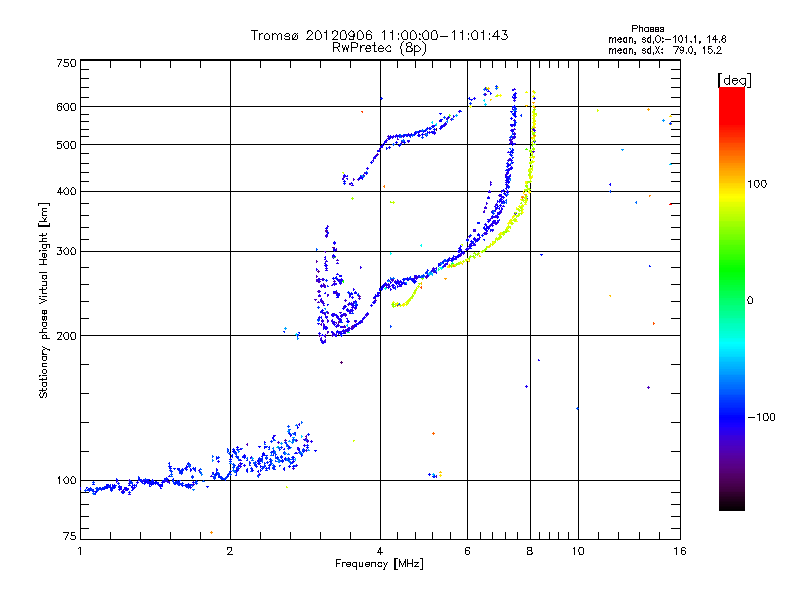This screenshot has width=800, height=600.
Task: Click the "Phases" heading text
Action: [x=647, y=29]
